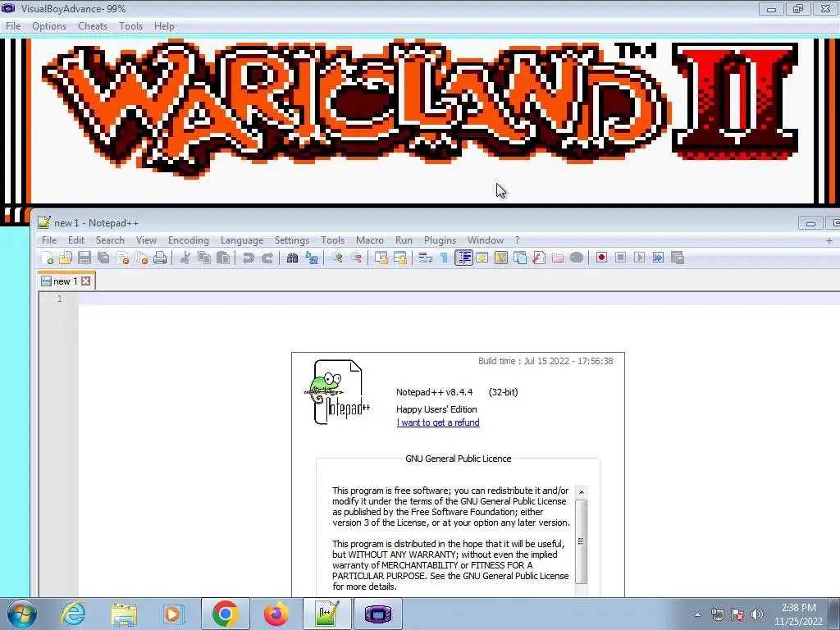Open the Run menu
The height and width of the screenshot is (630, 840).
click(x=404, y=240)
